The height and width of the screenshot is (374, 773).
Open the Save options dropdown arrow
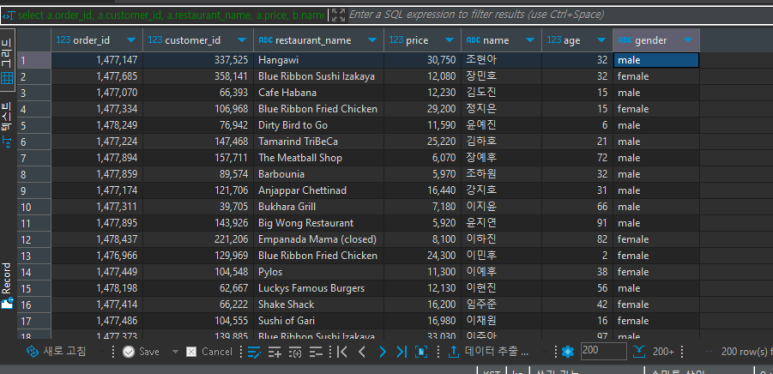pyautogui.click(x=175, y=352)
